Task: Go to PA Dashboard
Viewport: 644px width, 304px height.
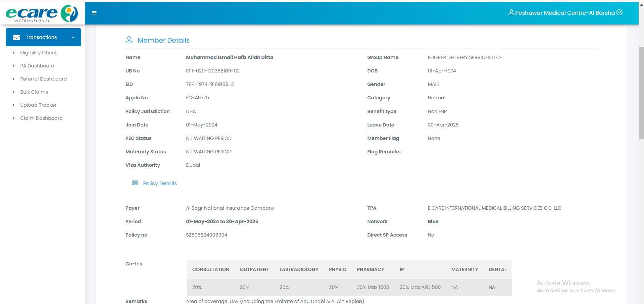Action: [x=37, y=66]
